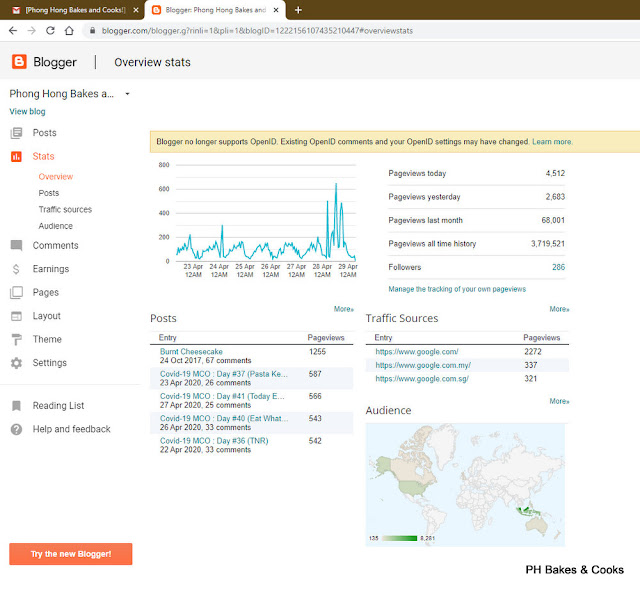Click Manage tracking of own pageviews
Image resolution: width=640 pixels, height=589 pixels.
pyautogui.click(x=457, y=289)
